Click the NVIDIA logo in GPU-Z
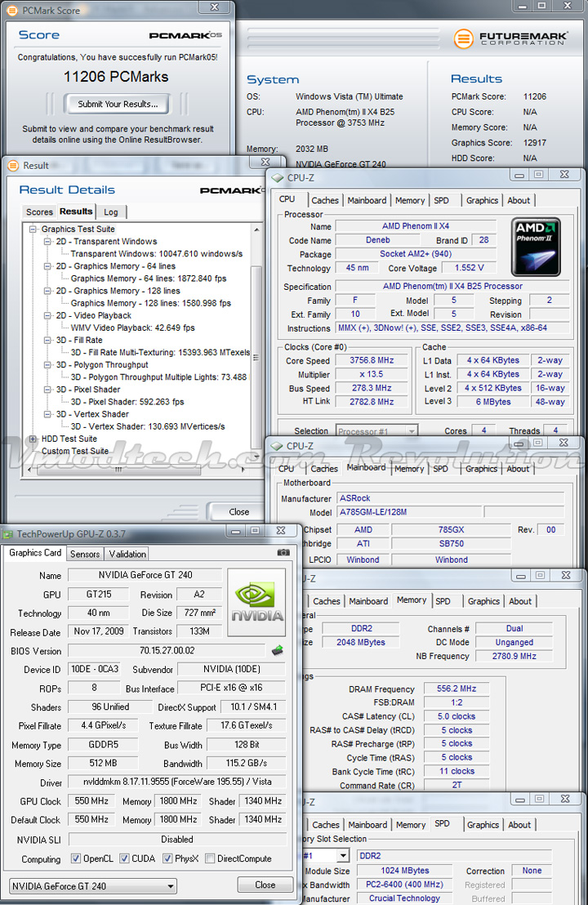 tap(256, 602)
